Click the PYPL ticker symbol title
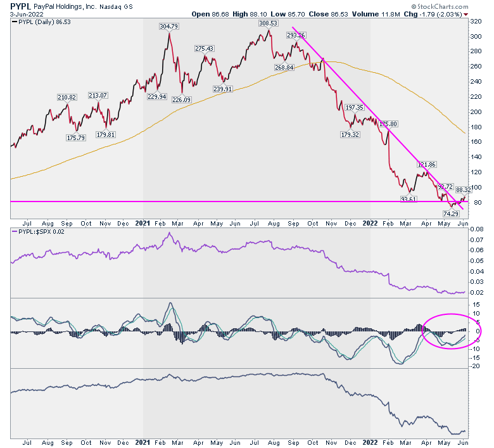The height and width of the screenshot is (448, 494). point(20,6)
